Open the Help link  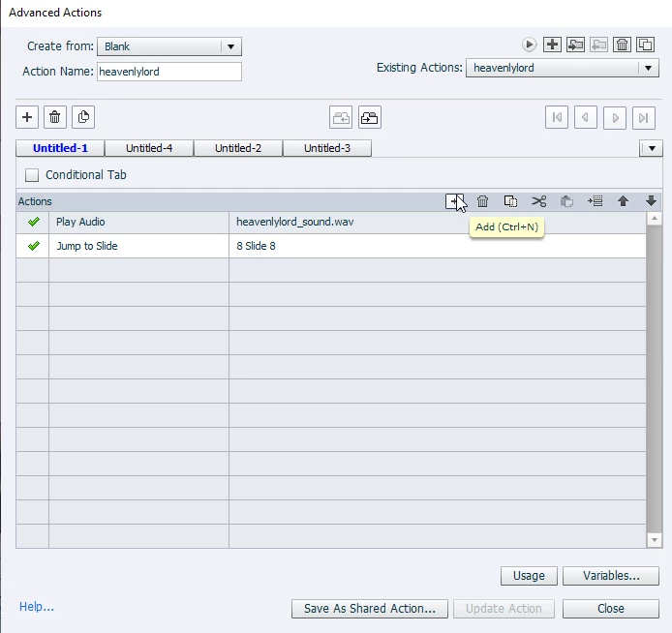pyautogui.click(x=37, y=607)
